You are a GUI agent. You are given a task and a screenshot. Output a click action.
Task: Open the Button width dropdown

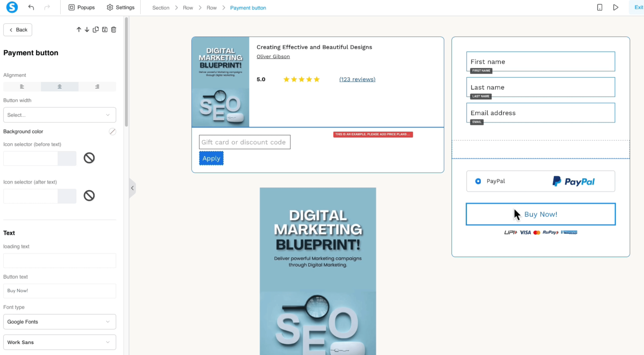click(x=60, y=115)
